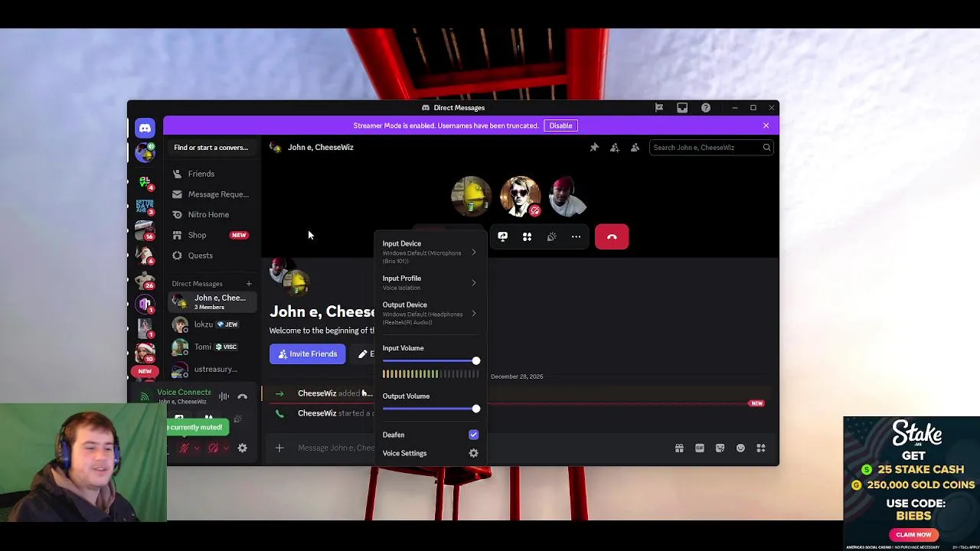
Task: Select the ustreasury direct message
Action: [x=212, y=370]
